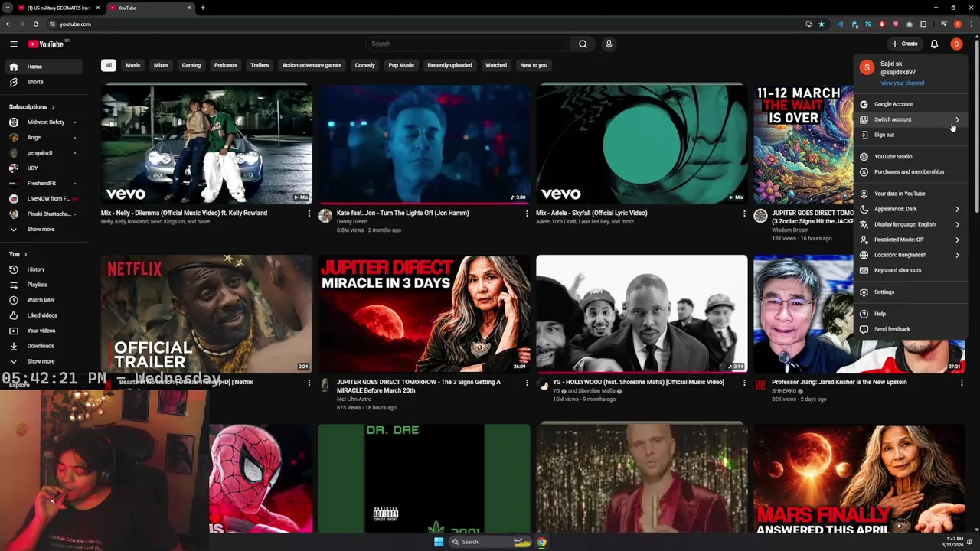Expand the You section header
This screenshot has height=551, width=980.
point(18,254)
